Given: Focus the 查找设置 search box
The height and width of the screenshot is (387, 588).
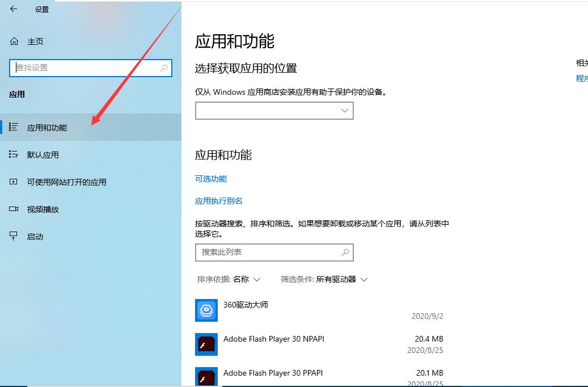Looking at the screenshot, I should click(85, 68).
